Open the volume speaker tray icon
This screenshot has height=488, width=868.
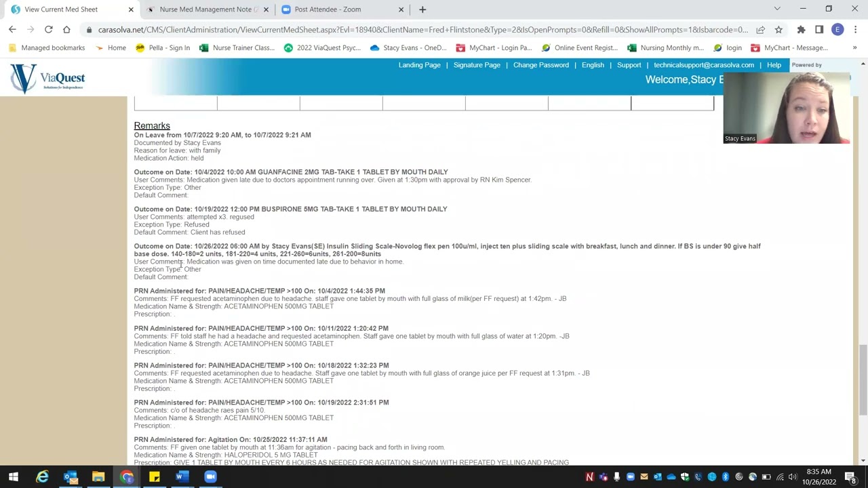pos(793,477)
